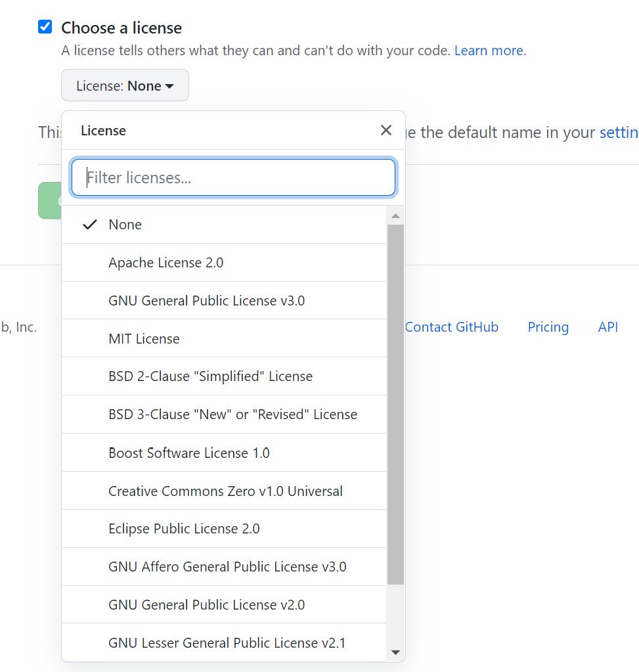Select None from the license list

pos(125,225)
